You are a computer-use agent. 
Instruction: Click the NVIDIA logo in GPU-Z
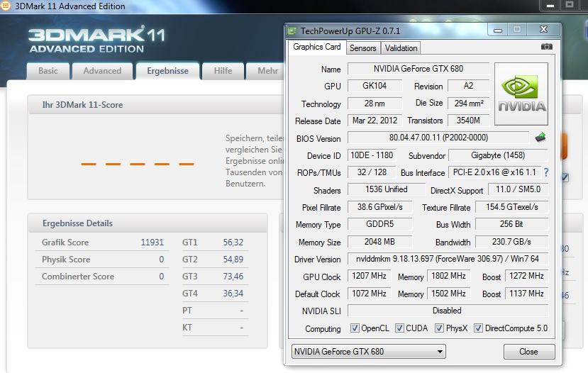521,94
